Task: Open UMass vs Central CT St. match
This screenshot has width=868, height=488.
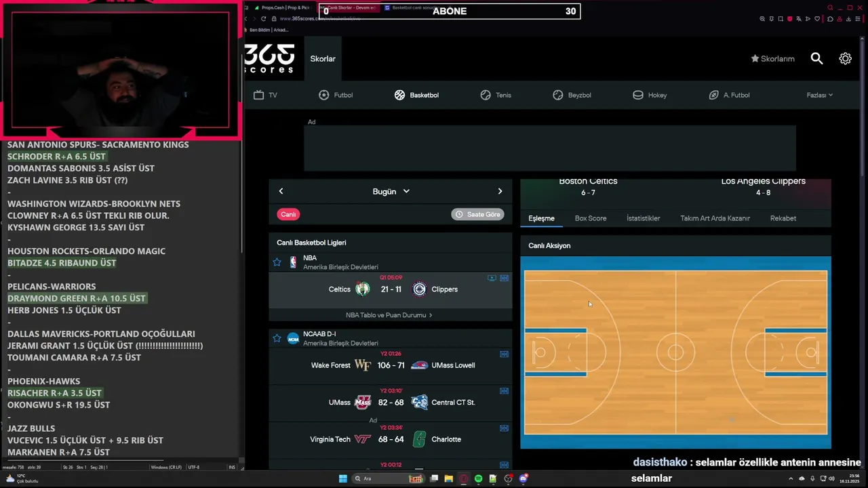Action: pos(391,403)
